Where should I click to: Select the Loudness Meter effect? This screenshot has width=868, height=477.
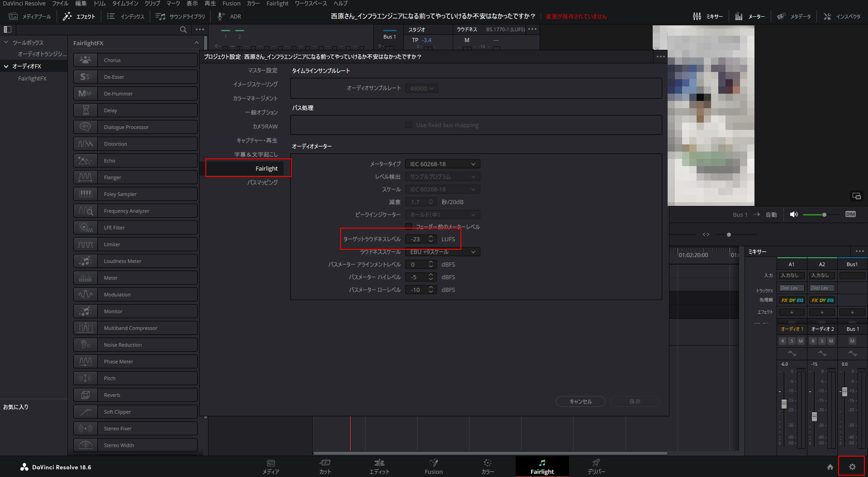tap(136, 261)
